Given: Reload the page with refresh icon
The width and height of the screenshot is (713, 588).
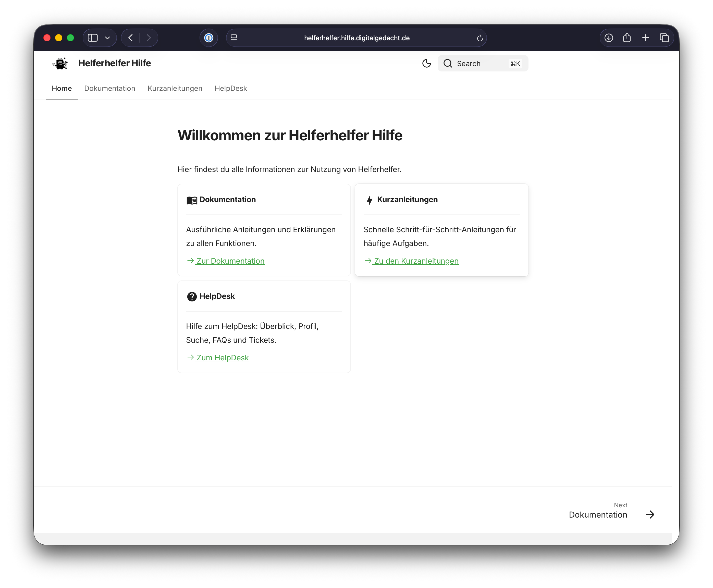Looking at the screenshot, I should point(480,38).
